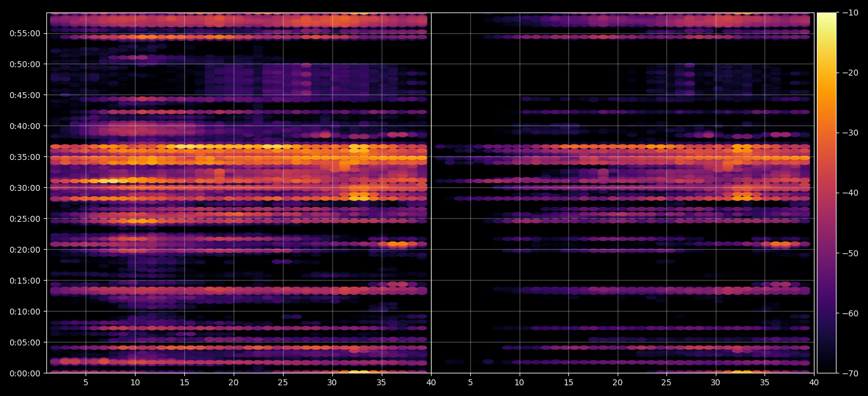868x396 pixels.
Task: Click the −50 colorbar tick label
Action: (x=850, y=253)
